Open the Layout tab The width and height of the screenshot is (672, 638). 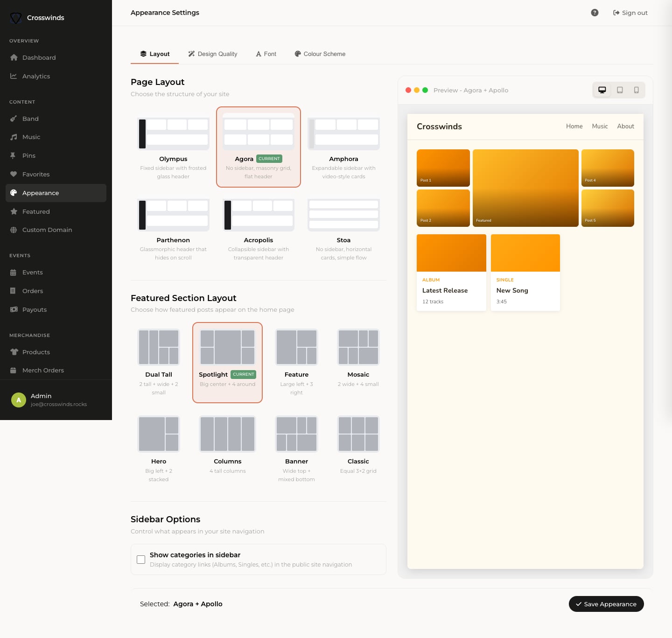click(154, 54)
